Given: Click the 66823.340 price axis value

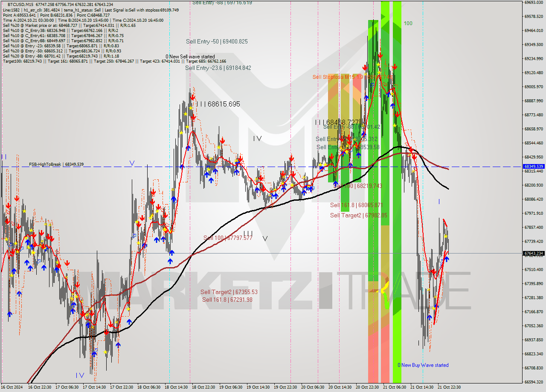Looking at the screenshot, I should [x=534, y=354].
